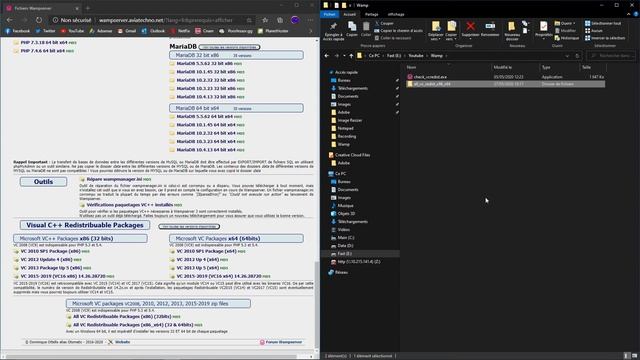Refresh the Explorer address bar location
The image size is (640, 360).
click(x=577, y=56)
